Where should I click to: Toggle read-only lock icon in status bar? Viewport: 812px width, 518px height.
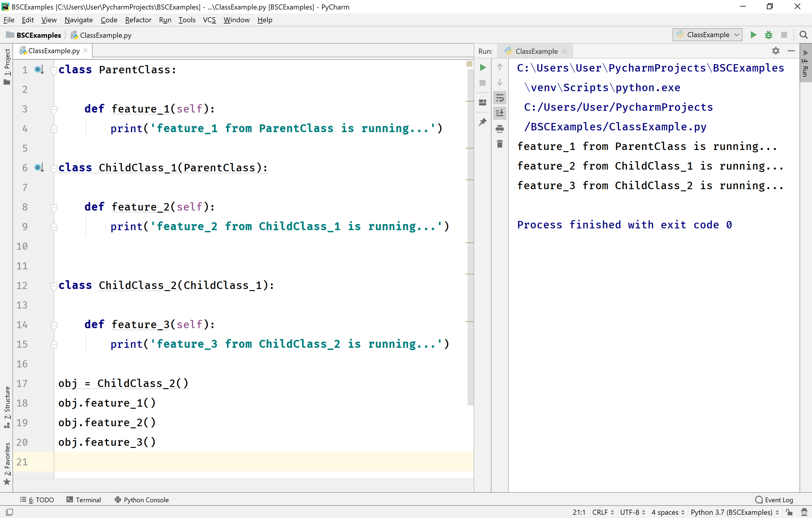[x=789, y=512]
